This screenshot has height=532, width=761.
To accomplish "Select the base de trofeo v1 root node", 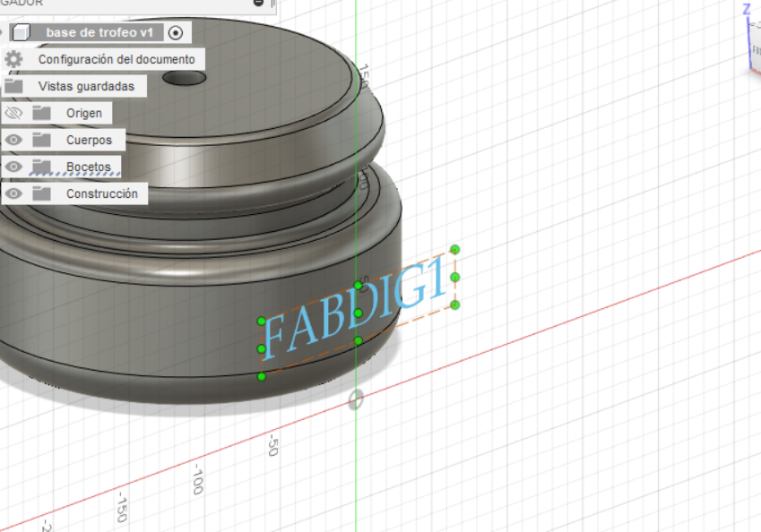I will (99, 32).
